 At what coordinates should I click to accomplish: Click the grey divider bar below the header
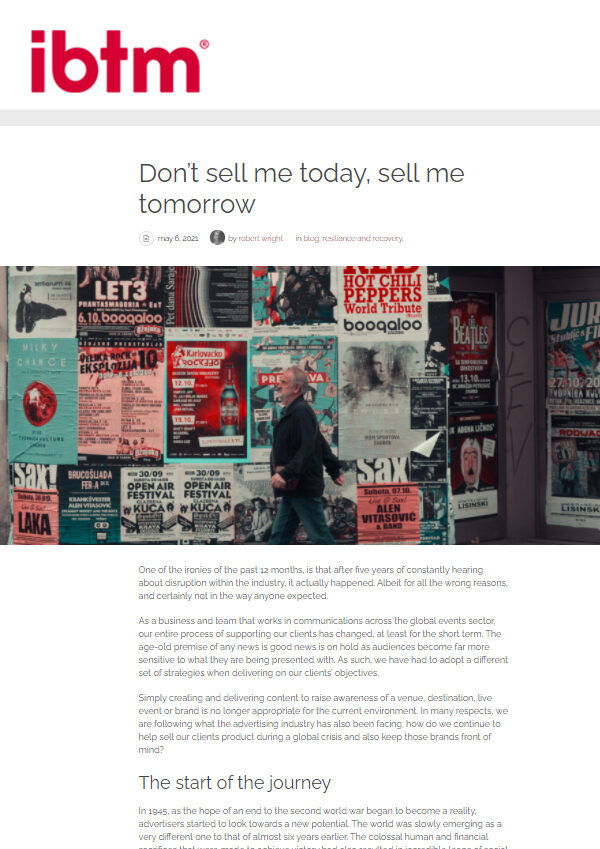pyautogui.click(x=300, y=117)
